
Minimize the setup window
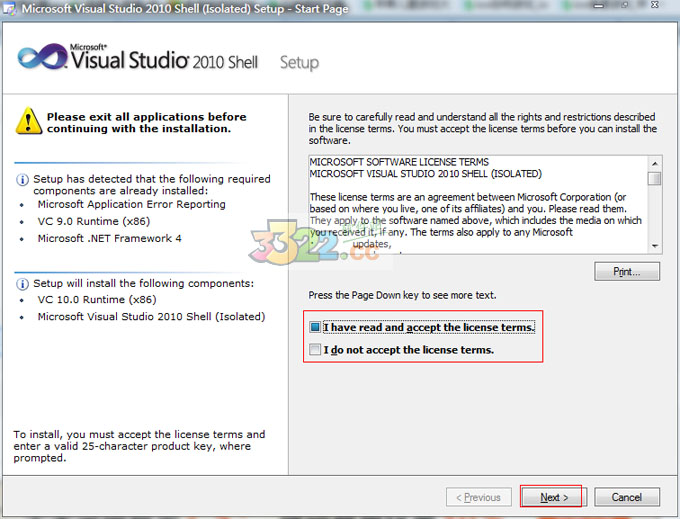pyautogui.click(x=599, y=6)
